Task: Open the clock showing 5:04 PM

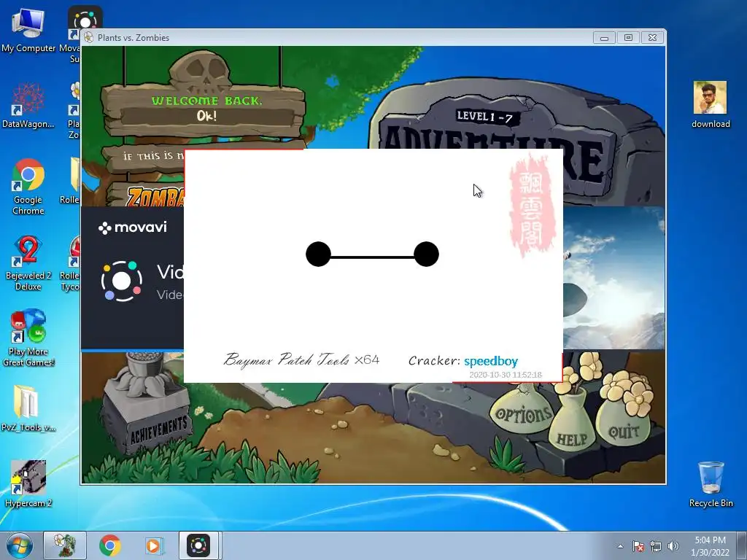Action: [710, 546]
